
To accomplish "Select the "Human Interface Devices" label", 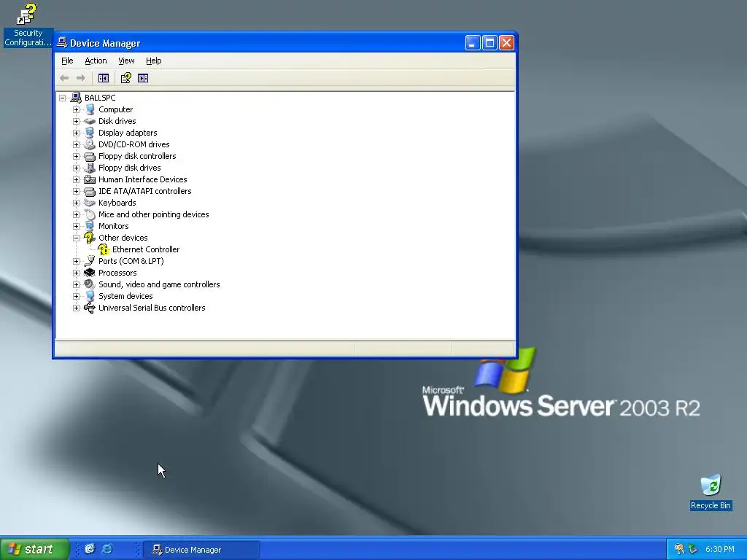I will [142, 179].
